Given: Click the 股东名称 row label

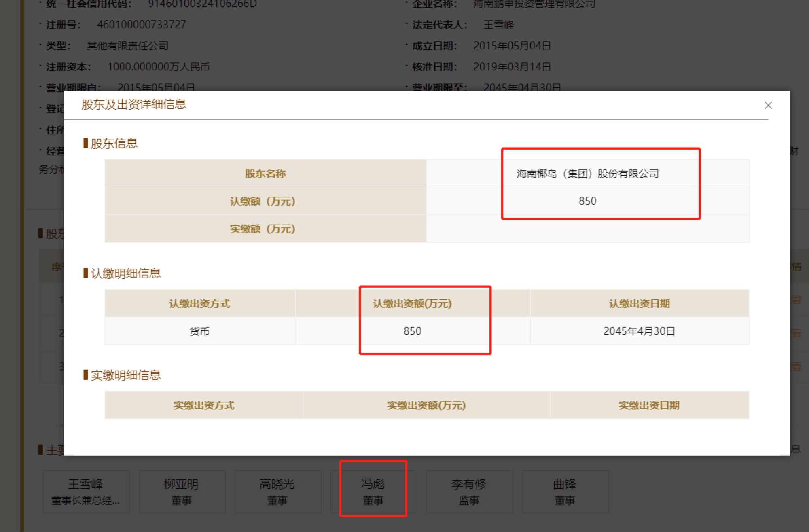Looking at the screenshot, I should pyautogui.click(x=265, y=174).
